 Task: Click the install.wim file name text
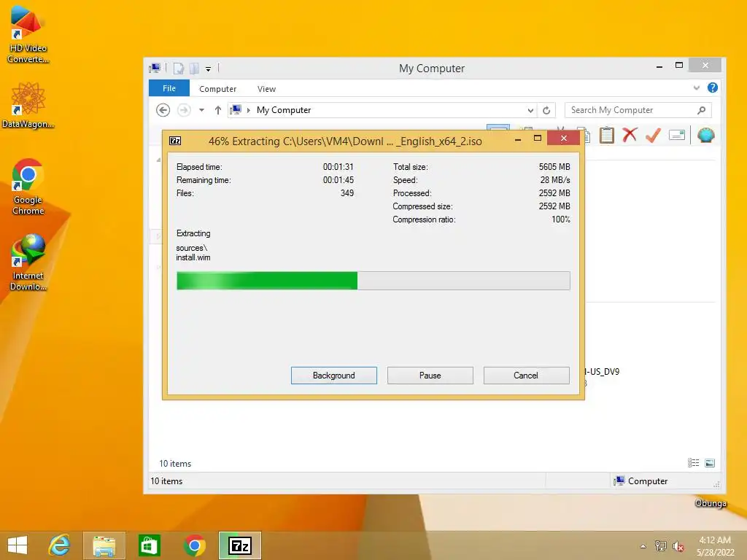[193, 257]
